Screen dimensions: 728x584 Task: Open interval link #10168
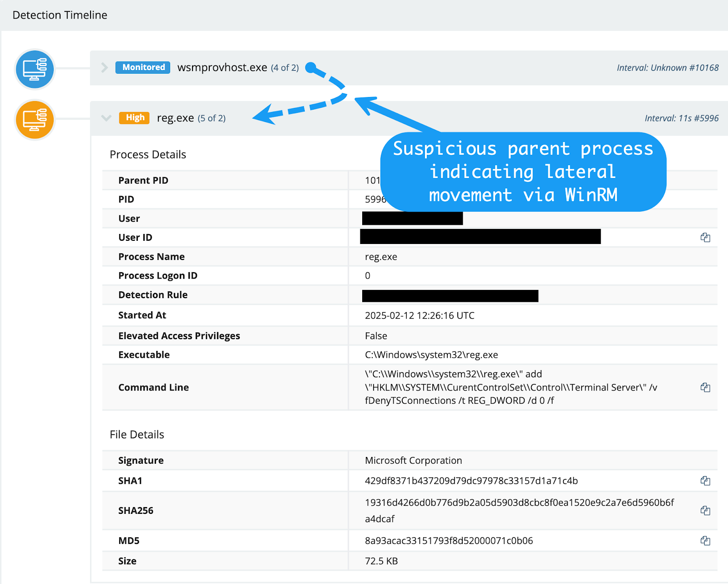point(668,67)
